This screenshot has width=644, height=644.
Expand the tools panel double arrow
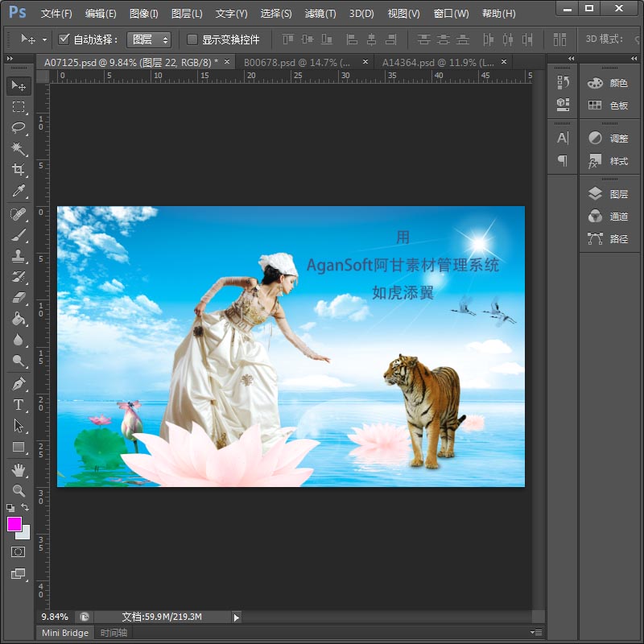click(x=10, y=58)
